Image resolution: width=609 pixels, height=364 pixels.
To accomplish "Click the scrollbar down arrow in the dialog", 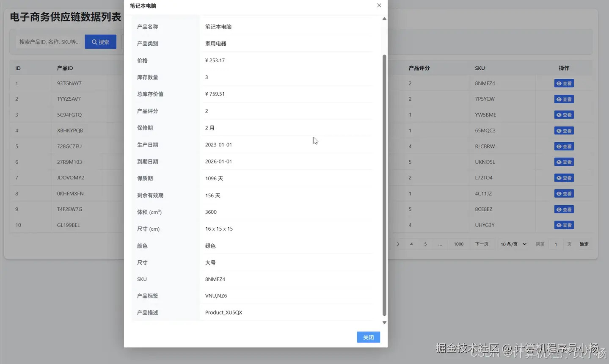I will tap(384, 322).
